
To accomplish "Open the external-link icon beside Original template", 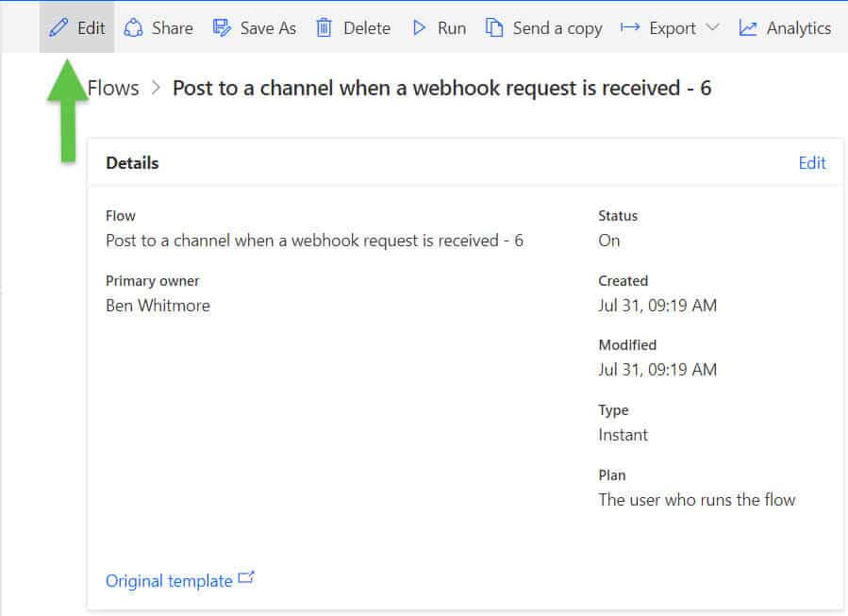I will coord(246,577).
